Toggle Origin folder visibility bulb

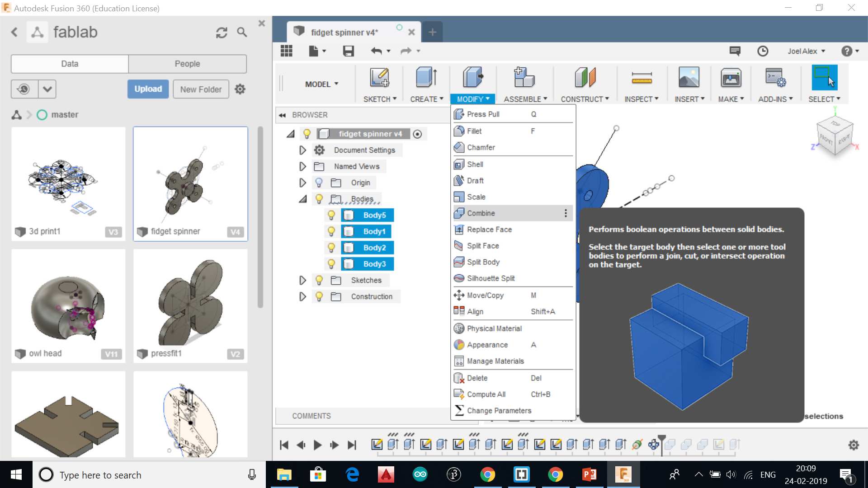(x=319, y=183)
